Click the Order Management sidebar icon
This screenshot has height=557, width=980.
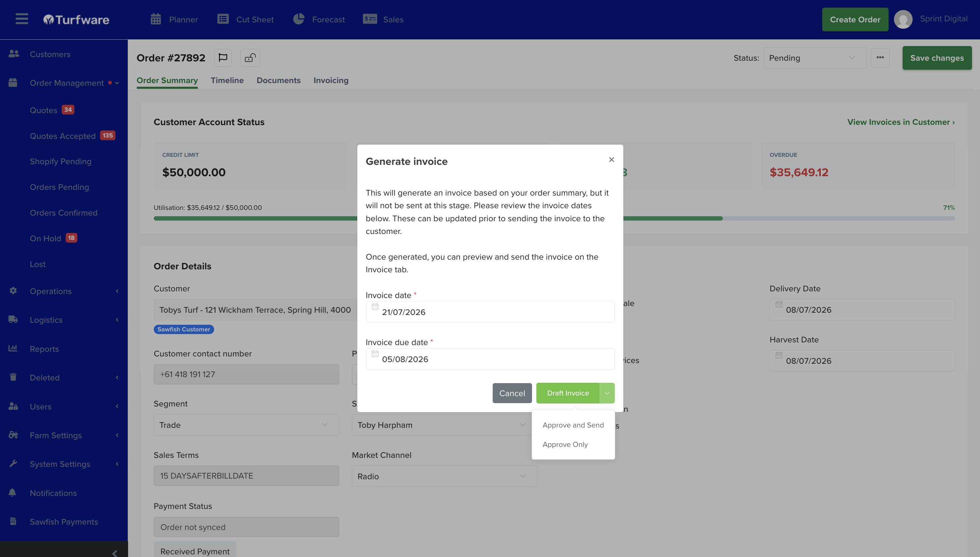point(13,83)
